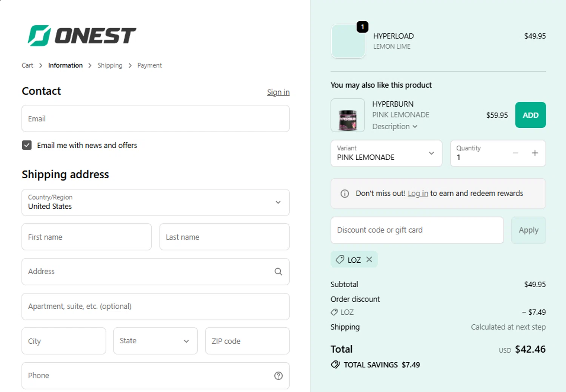Image resolution: width=566 pixels, height=392 pixels.
Task: Increase HYPERBURN quantity with plus
Action: [x=535, y=153]
